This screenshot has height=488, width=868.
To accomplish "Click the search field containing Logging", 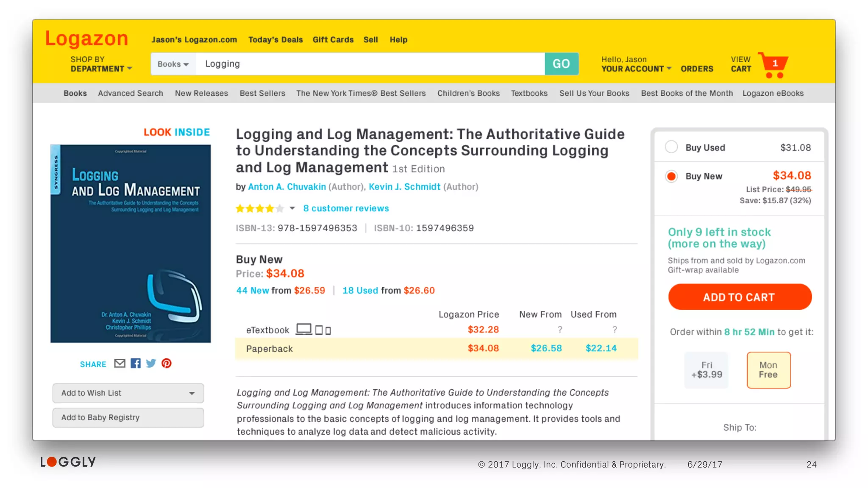I will 370,64.
